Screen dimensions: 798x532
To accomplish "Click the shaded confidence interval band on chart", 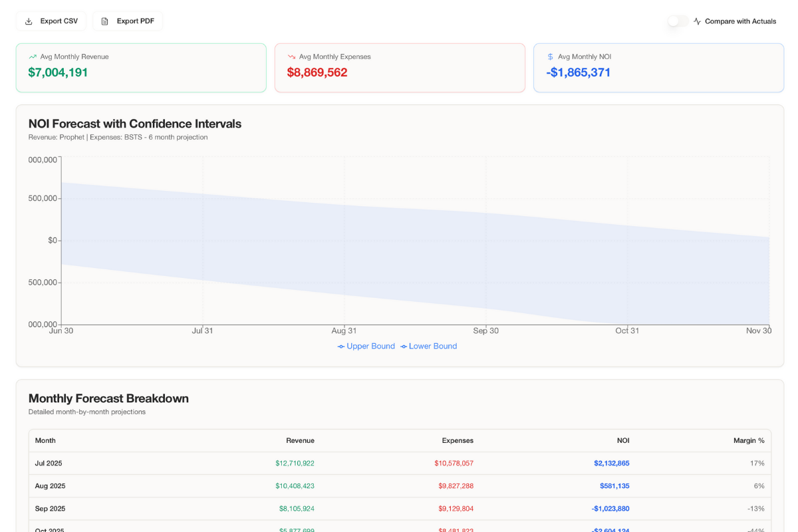I will click(399, 246).
